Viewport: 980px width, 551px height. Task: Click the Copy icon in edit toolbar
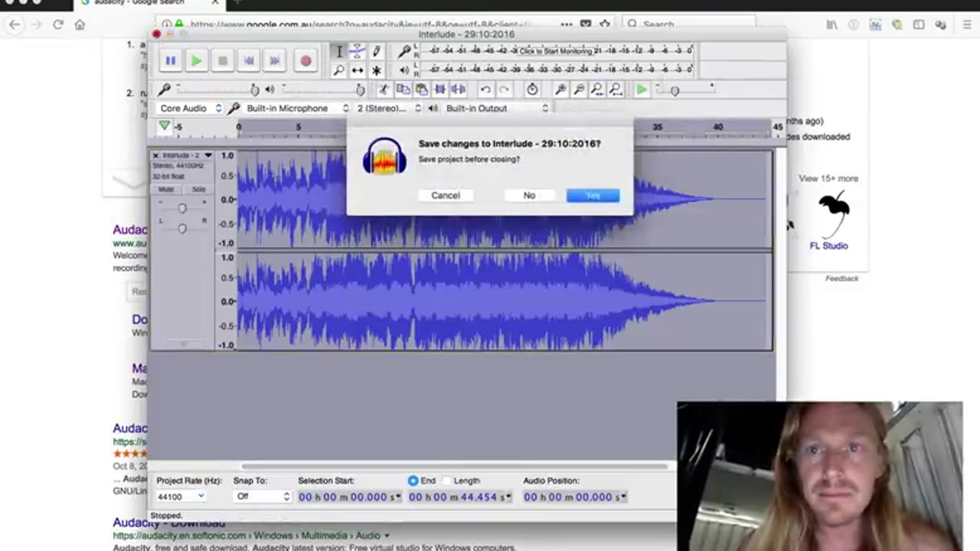coord(402,90)
